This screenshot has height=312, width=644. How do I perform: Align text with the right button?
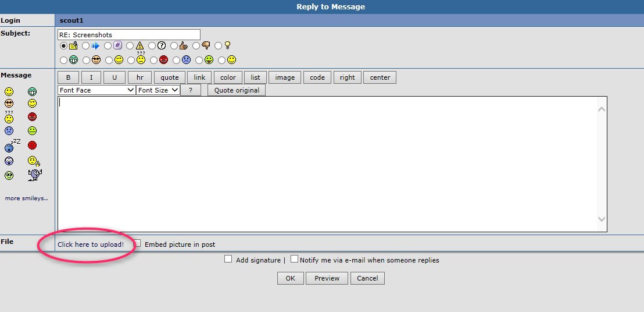(x=348, y=77)
